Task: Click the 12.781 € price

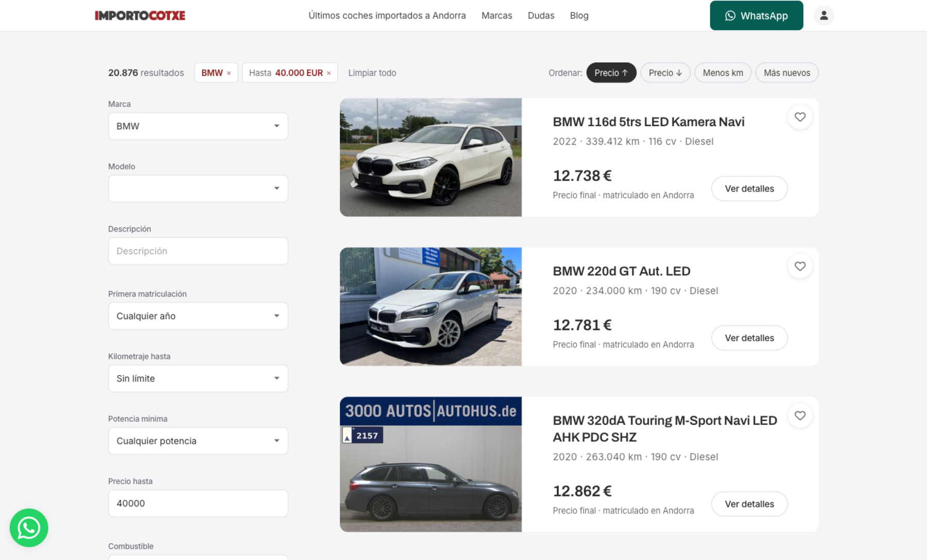Action: click(582, 325)
